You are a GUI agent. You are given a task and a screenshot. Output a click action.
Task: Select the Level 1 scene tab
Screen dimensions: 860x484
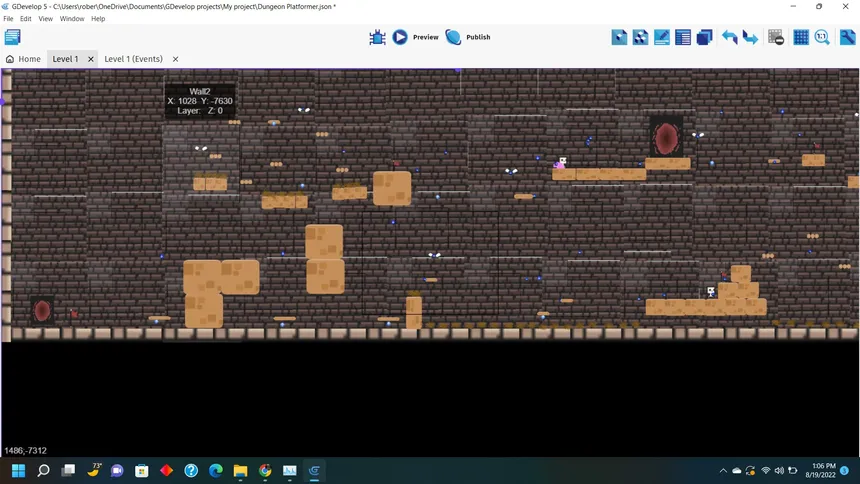coord(65,59)
